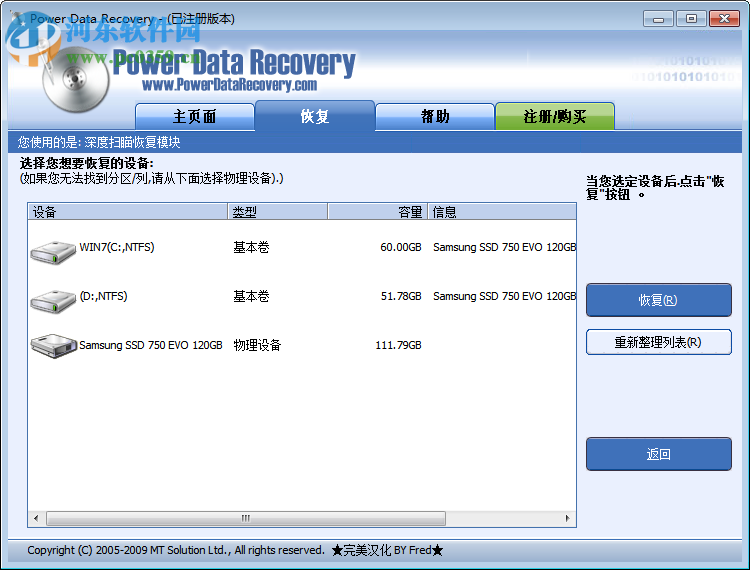This screenshot has height=570, width=750.
Task: Click the Samsung SSD physical device icon
Action: 54,346
